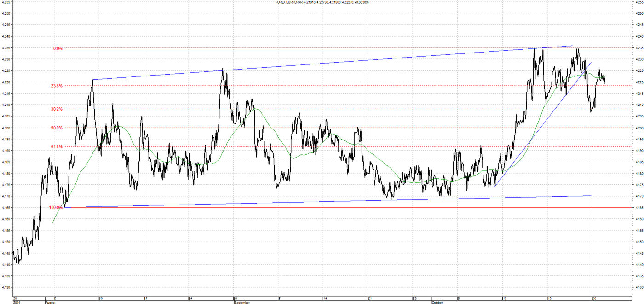Click the 4.165 value on right price axis

[638, 208]
